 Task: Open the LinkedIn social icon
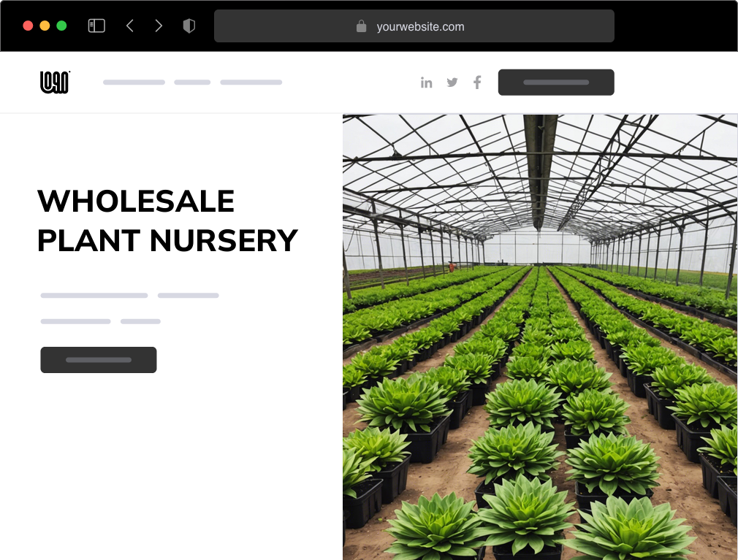tap(427, 83)
